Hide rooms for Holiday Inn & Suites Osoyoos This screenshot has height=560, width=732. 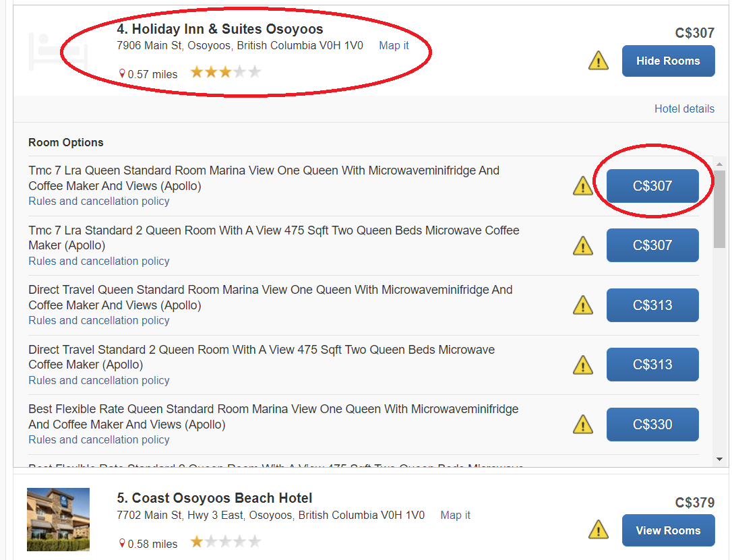pyautogui.click(x=667, y=61)
